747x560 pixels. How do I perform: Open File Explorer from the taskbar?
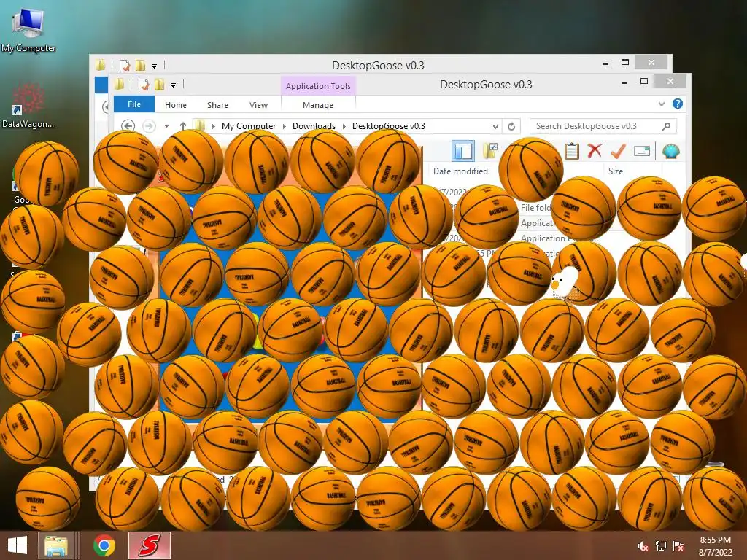click(56, 545)
